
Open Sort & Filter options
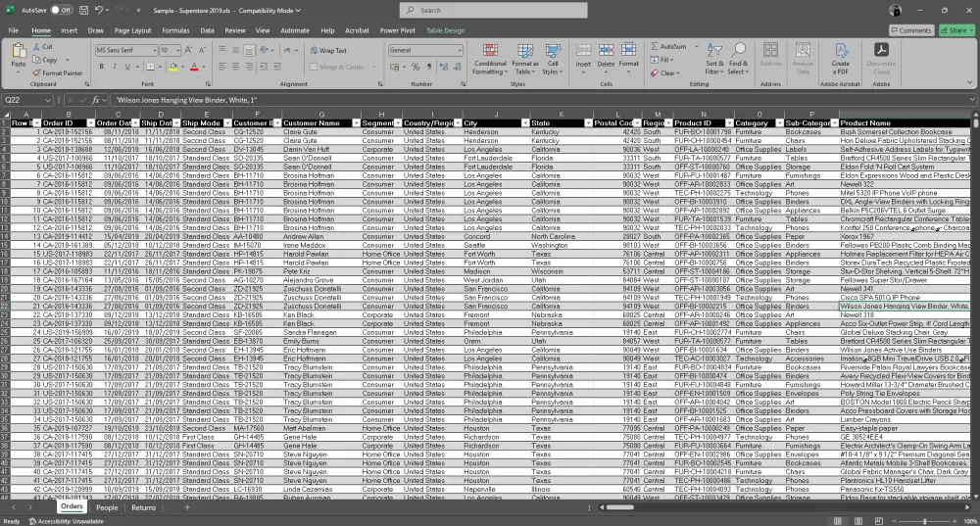tap(714, 60)
